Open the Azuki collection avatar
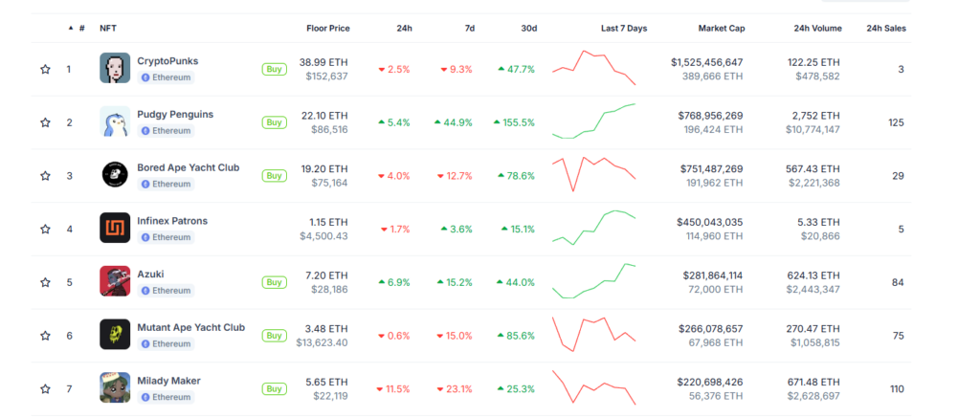This screenshot has width=980, height=418. pos(115,281)
